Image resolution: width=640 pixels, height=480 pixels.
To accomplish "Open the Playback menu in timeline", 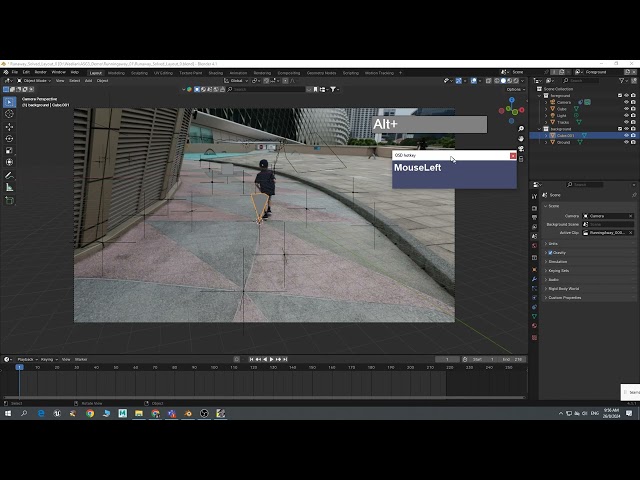I will (x=27, y=360).
